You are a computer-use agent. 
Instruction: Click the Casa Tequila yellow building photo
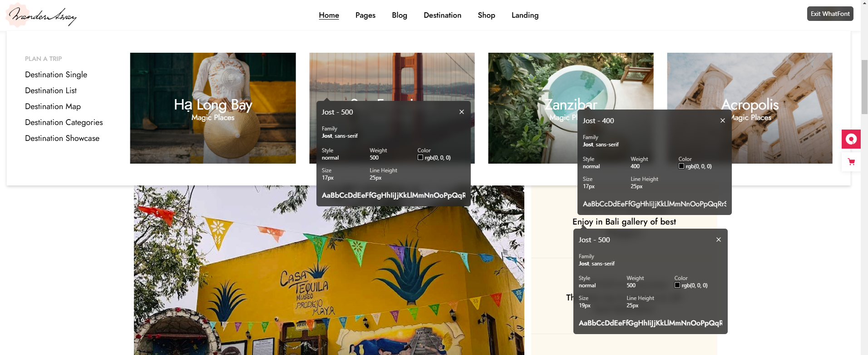[x=329, y=270]
